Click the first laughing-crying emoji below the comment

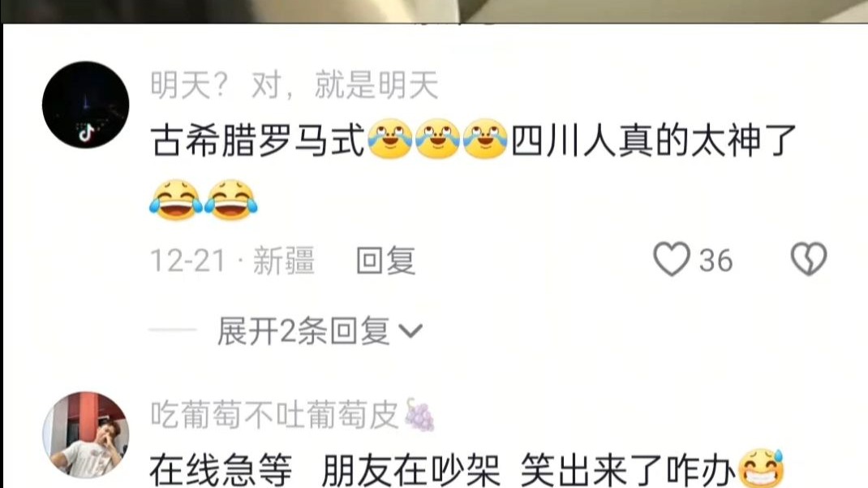click(176, 200)
